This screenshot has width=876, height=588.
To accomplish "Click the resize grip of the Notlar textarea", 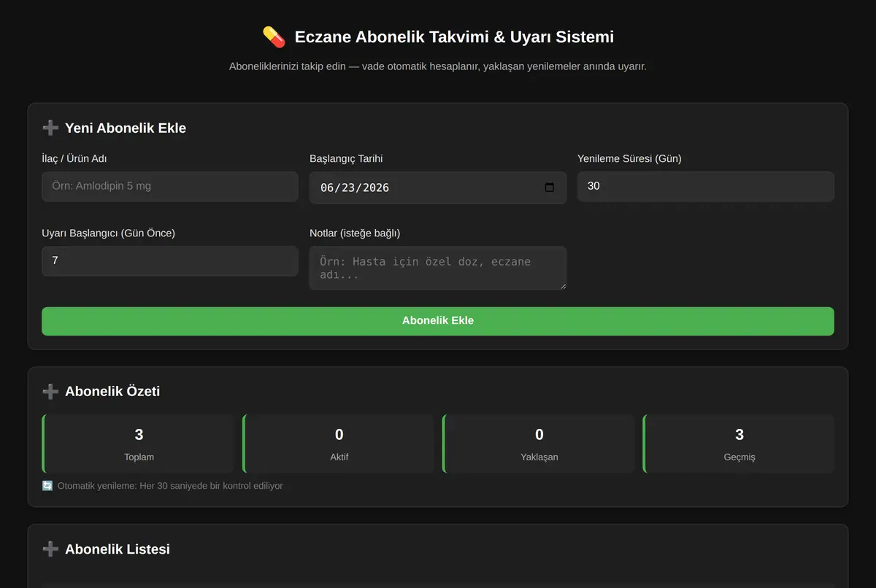I will tap(561, 285).
